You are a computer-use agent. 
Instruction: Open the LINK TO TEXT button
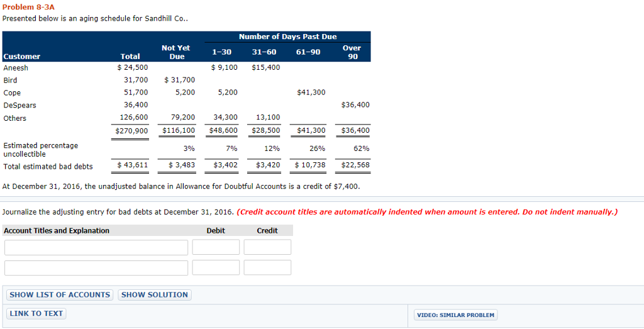point(36,313)
